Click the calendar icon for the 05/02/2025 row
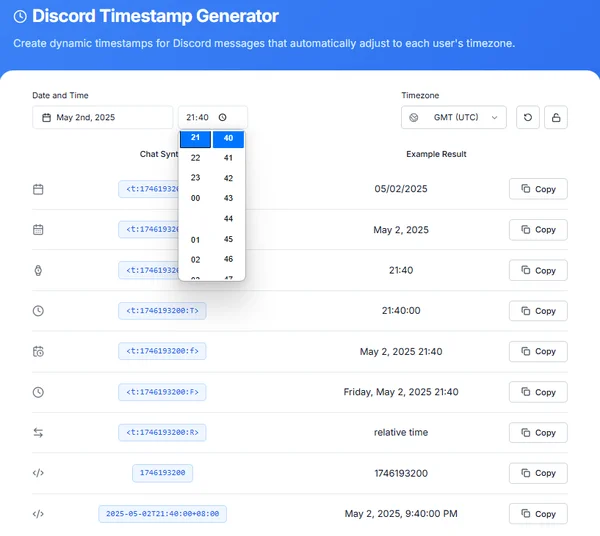 pos(38,189)
